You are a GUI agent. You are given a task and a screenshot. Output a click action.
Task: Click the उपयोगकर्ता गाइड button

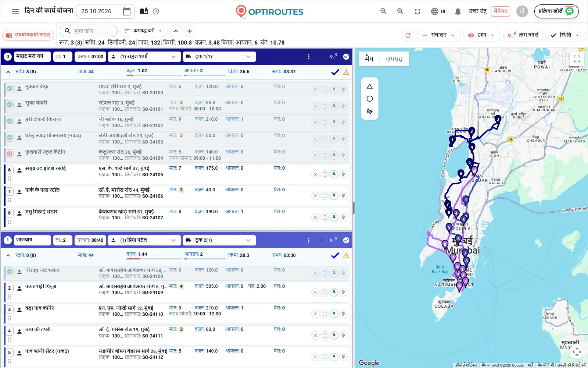[x=28, y=35]
